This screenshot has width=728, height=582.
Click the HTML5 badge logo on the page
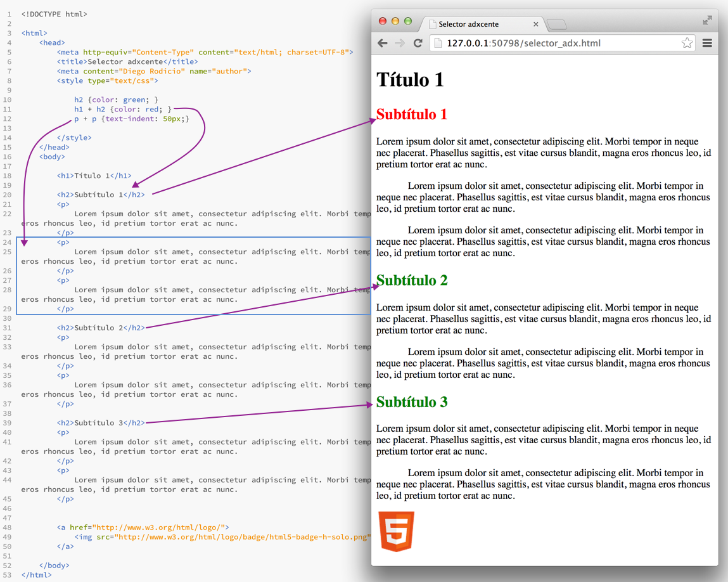coord(397,531)
